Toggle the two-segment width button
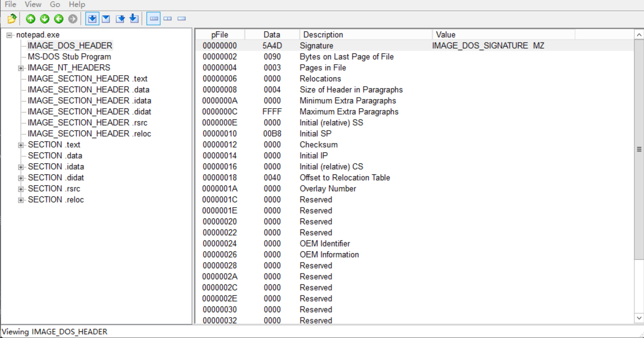Image resolution: width=644 pixels, height=338 pixels. coord(168,19)
